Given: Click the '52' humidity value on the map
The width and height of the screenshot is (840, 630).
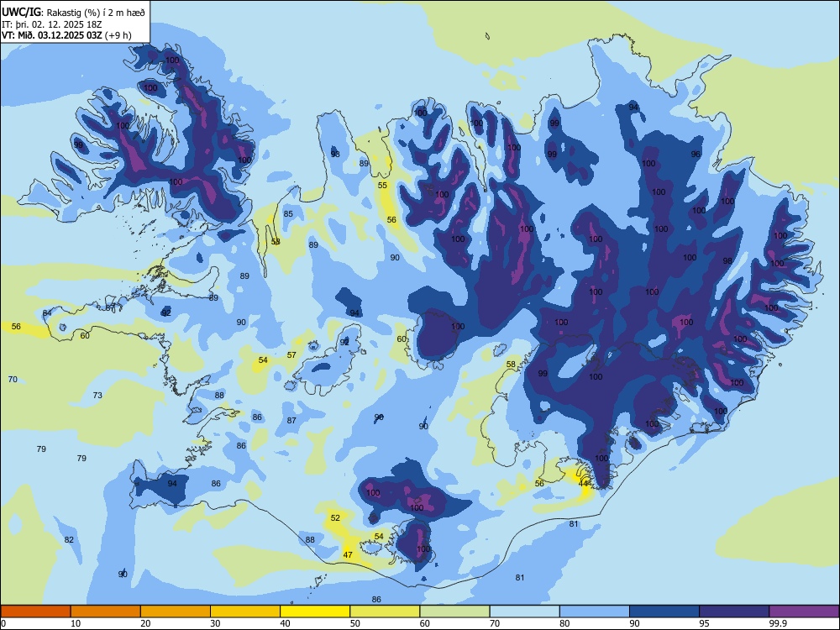Looking at the screenshot, I should click(x=335, y=518).
